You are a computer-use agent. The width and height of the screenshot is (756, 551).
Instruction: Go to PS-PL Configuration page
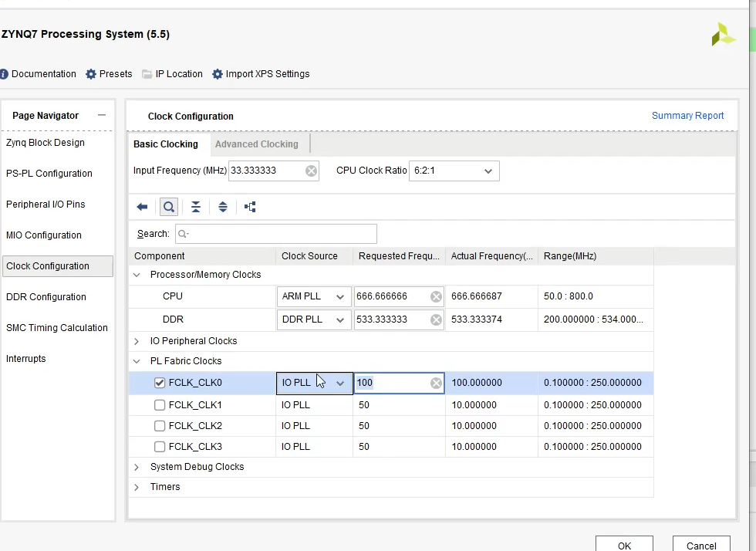click(49, 174)
